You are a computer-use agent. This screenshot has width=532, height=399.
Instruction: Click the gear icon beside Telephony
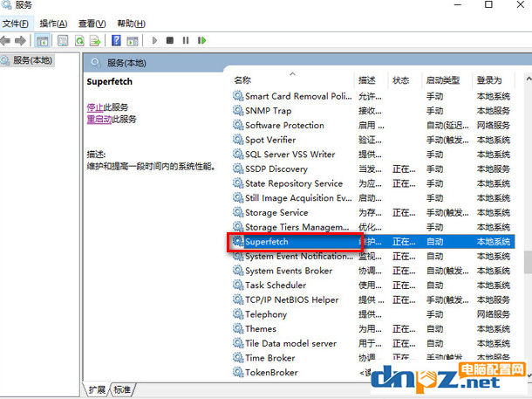tap(238, 314)
